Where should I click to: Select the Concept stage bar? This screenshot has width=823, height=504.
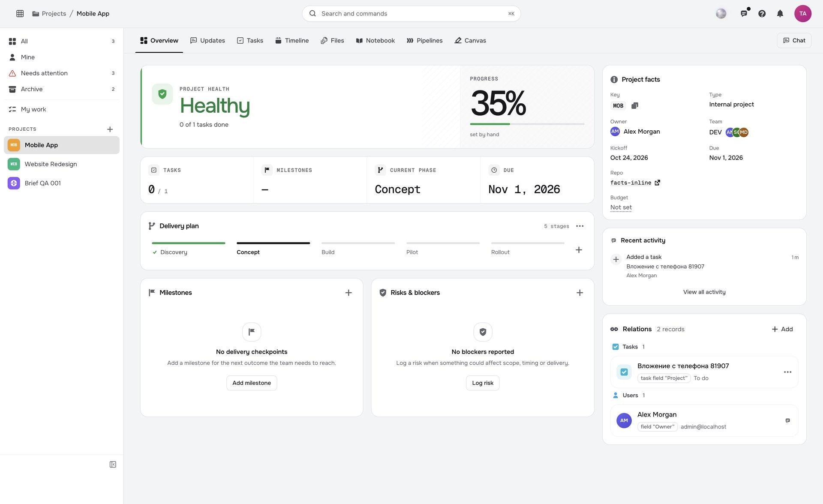click(x=273, y=243)
